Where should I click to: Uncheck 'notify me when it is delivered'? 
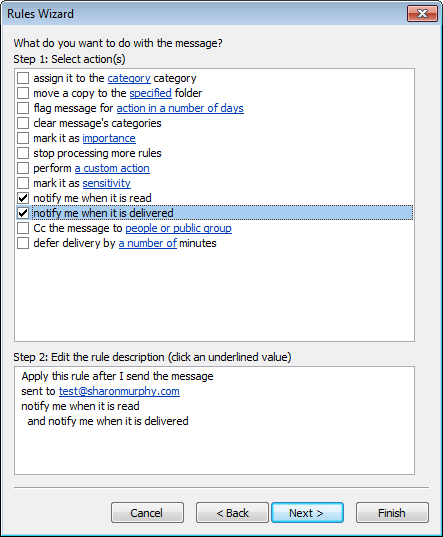23,213
